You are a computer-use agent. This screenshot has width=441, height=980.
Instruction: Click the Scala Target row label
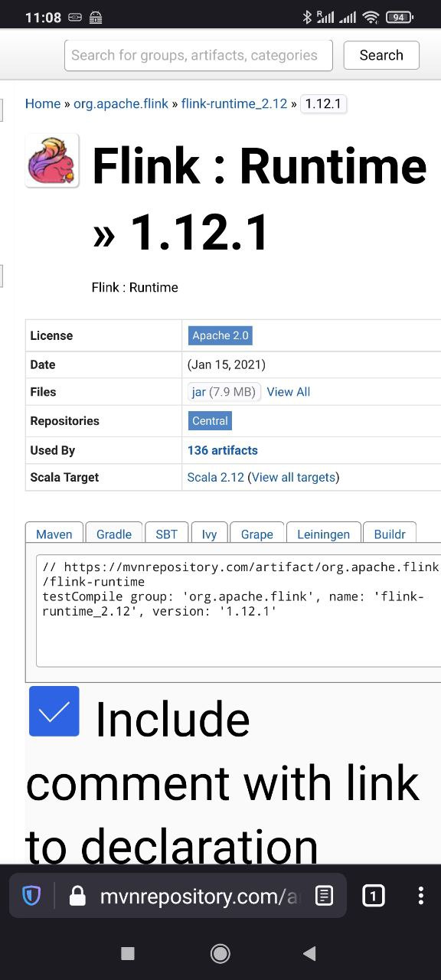coord(64,477)
